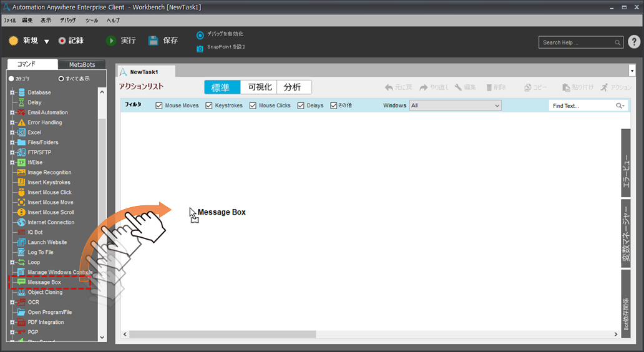
Task: Switch to the 分析 view tab
Action: point(293,87)
